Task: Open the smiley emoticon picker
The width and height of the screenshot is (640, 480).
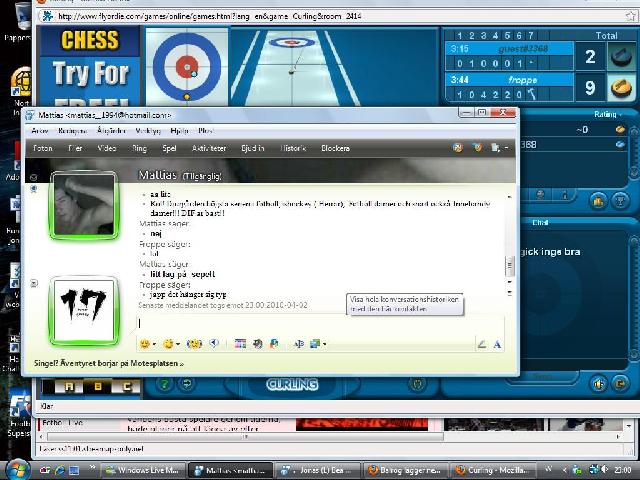Action: pos(144,344)
